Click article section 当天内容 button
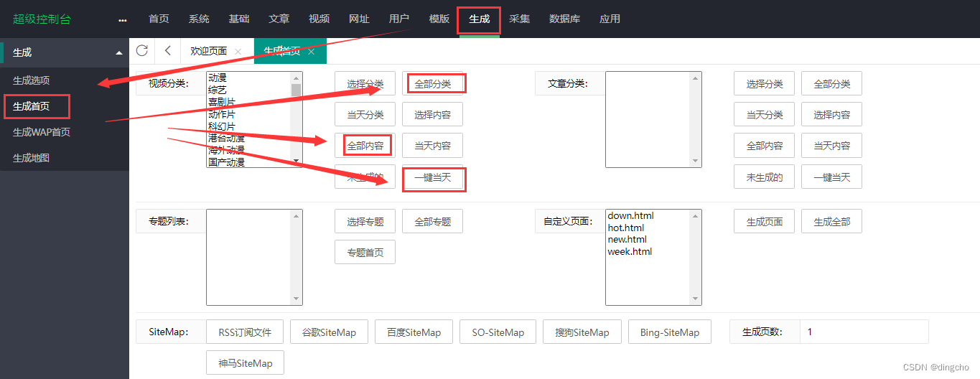Screen dimensions: 980x379 click(831, 145)
